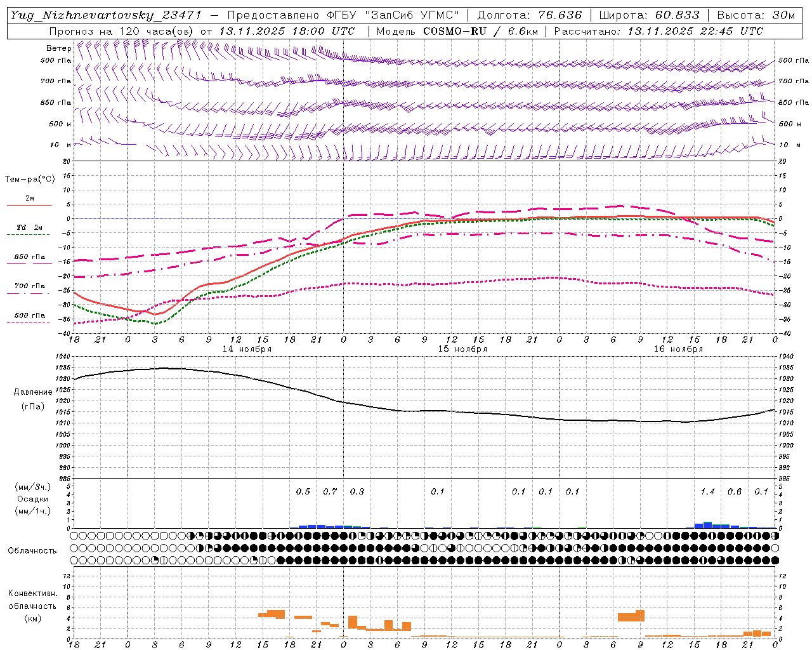Click the precipitation value 0.5

coord(303,491)
